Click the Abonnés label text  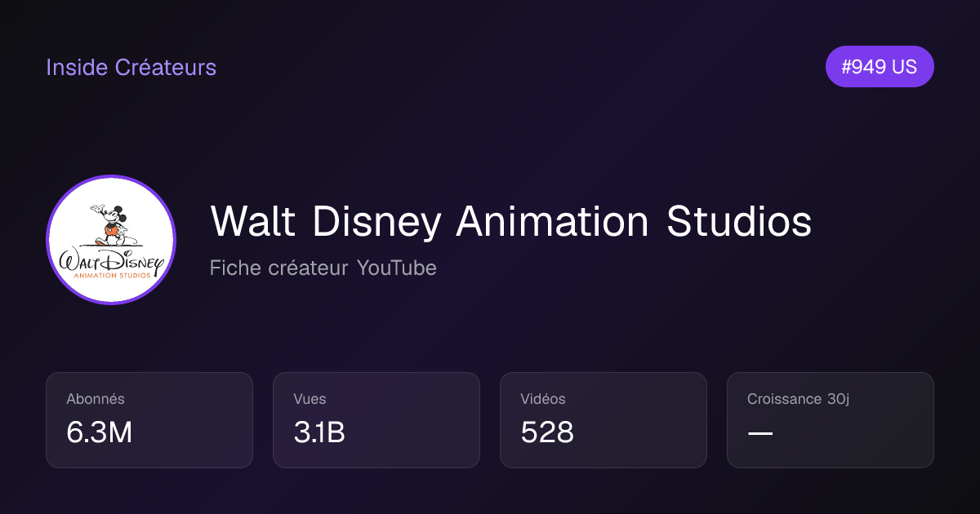click(96, 399)
